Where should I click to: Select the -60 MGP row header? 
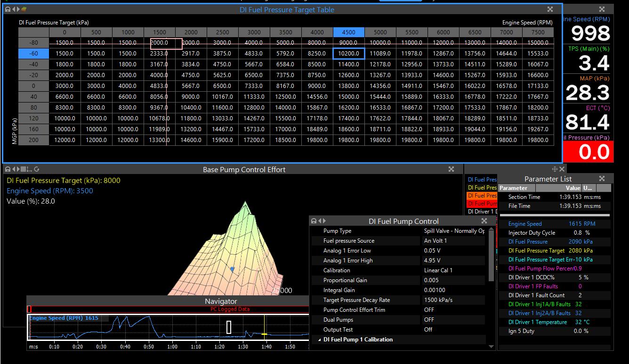click(33, 54)
